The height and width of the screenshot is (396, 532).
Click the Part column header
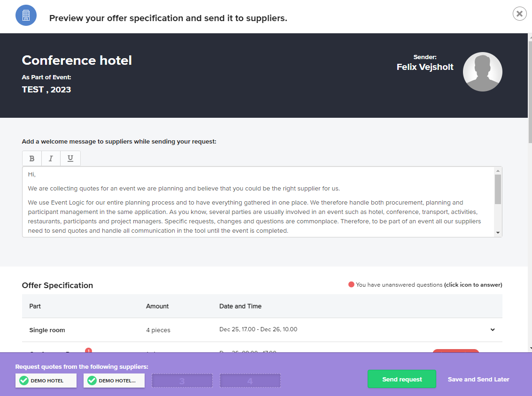(35, 306)
